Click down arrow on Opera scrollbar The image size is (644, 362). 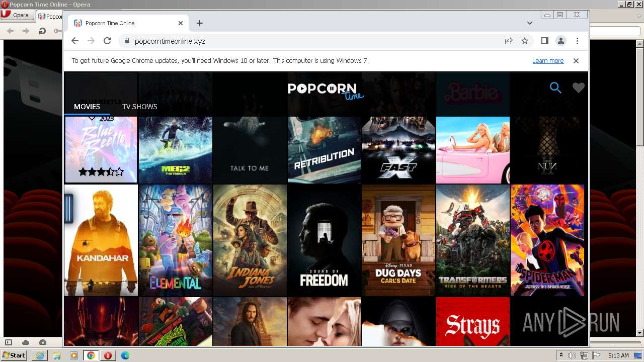coord(640,333)
